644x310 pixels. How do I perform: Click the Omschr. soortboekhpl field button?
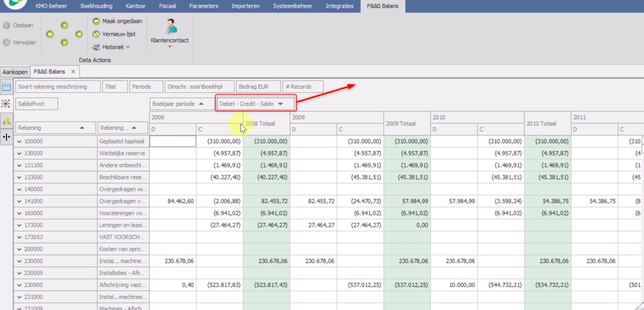[x=198, y=86]
